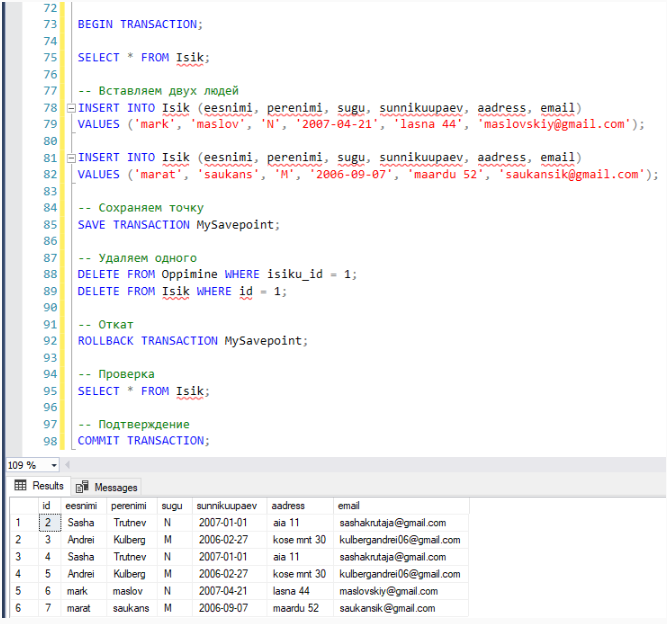Place cursor on COMMIT TRANSACTION line
Viewport: 667px width, 624px height.
pos(143,441)
